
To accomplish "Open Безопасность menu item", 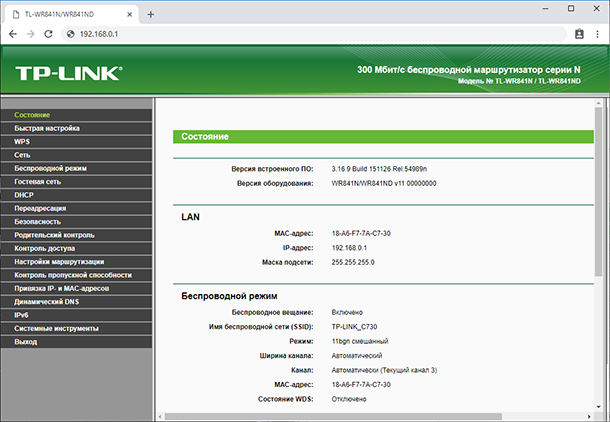I will 77,222.
